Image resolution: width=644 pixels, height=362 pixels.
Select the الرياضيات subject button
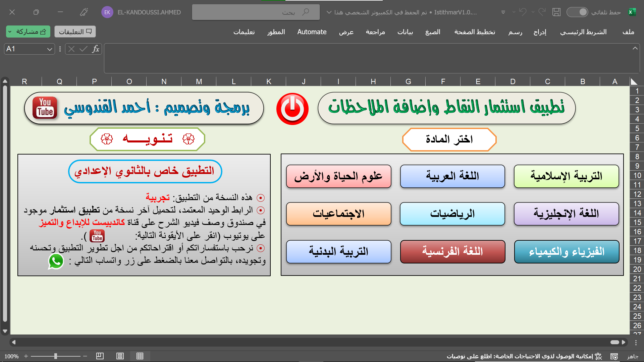[452, 214]
